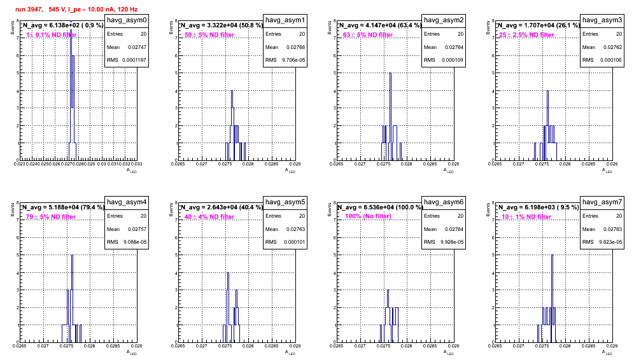Click Mean value 0.02747 in havg_asym0
Viewport: 634px width, 364px height.
[x=137, y=47]
